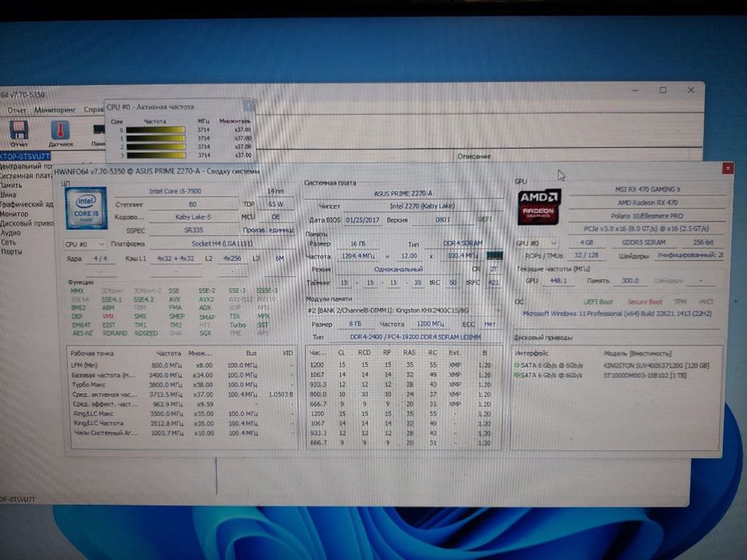Click Core 0 frequency bar
This screenshot has height=560, width=747.
[155, 130]
